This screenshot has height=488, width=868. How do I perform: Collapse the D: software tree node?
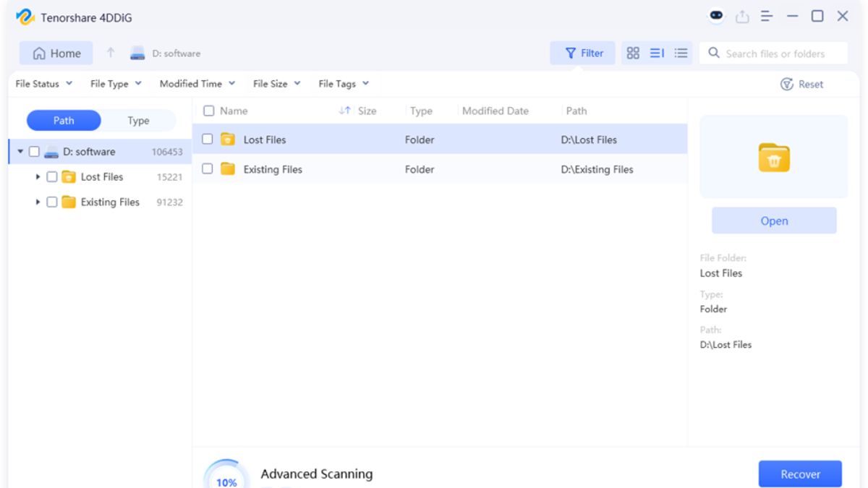(x=20, y=152)
